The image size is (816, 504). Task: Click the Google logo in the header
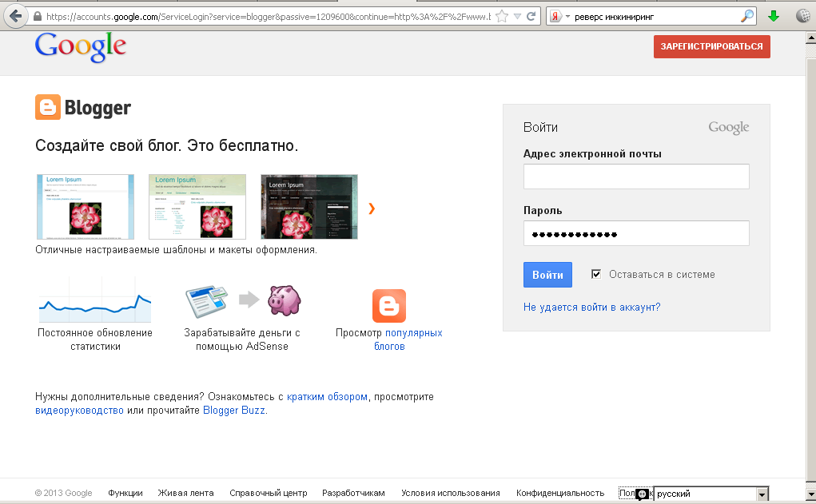coord(81,47)
